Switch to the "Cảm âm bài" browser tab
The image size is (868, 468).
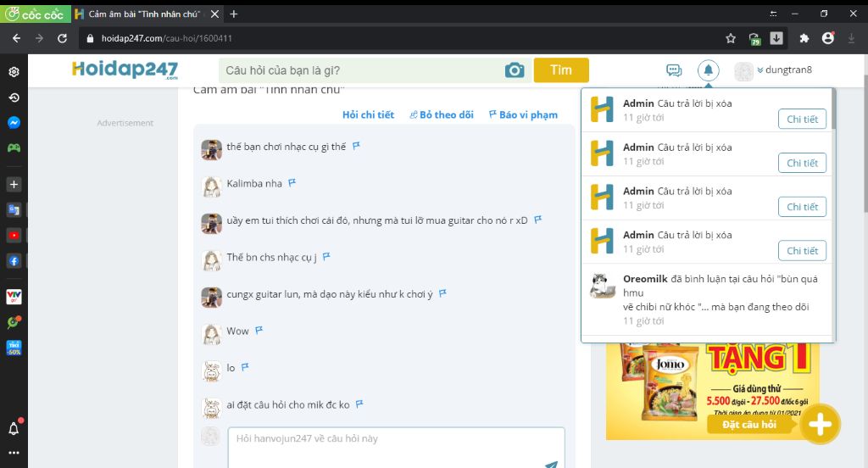(x=147, y=14)
